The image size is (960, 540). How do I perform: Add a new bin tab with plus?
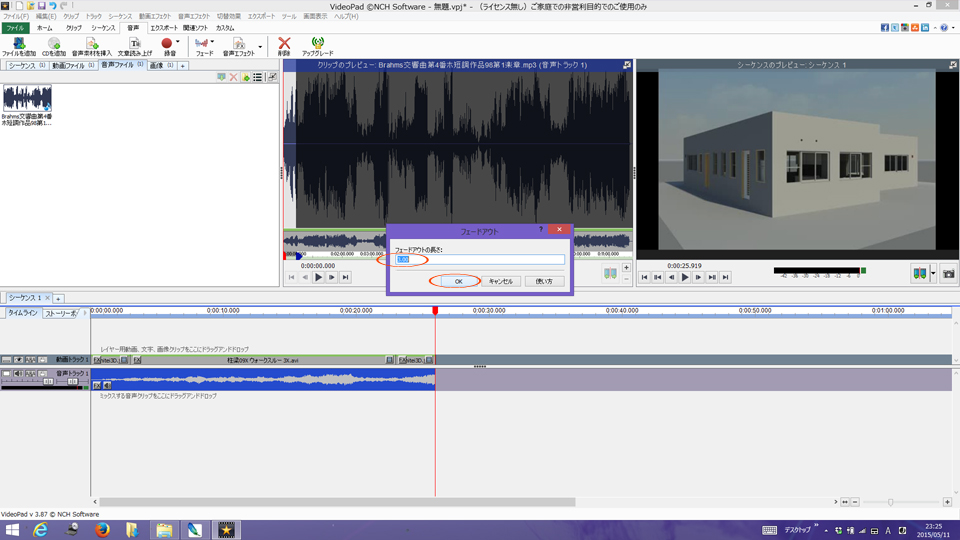point(182,66)
